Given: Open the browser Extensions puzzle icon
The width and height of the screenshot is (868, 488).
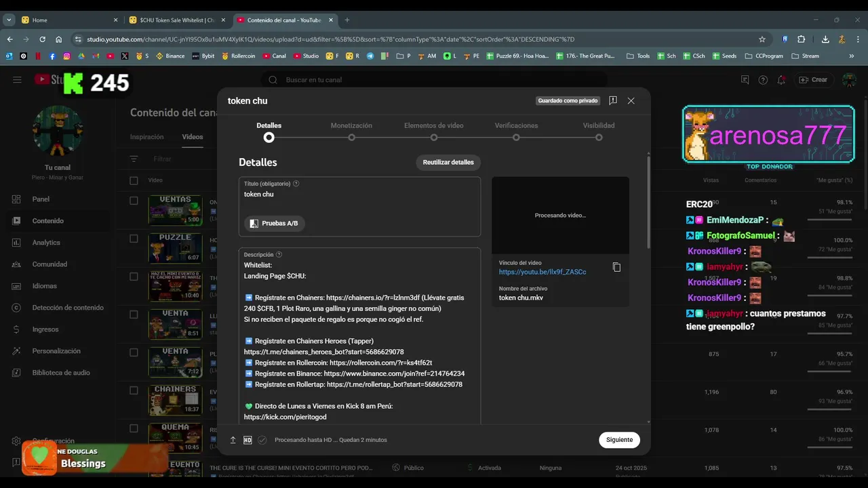Looking at the screenshot, I should pos(801,39).
